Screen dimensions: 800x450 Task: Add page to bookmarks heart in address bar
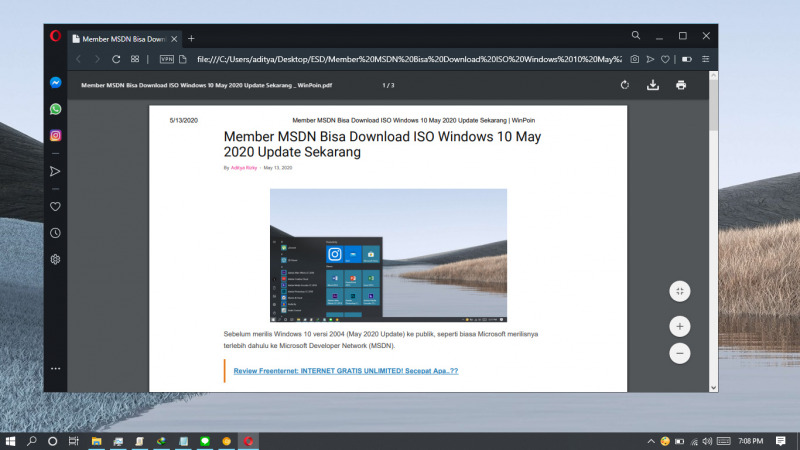(665, 59)
